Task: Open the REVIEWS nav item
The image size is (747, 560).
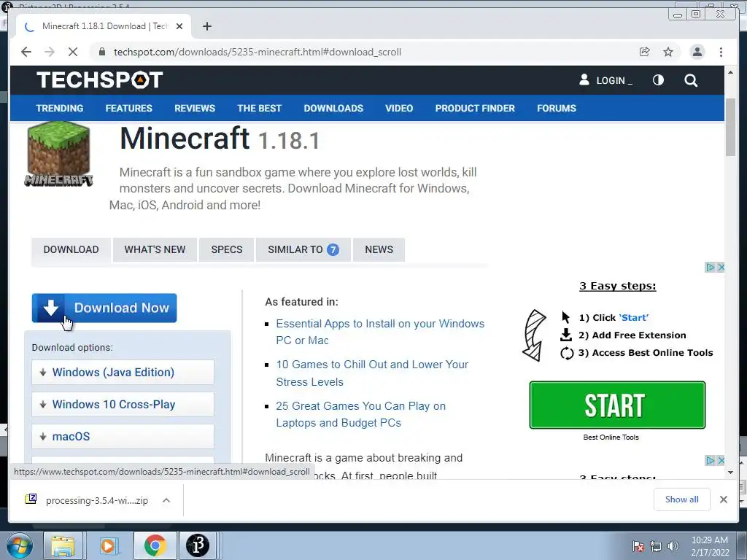Action: (x=195, y=108)
